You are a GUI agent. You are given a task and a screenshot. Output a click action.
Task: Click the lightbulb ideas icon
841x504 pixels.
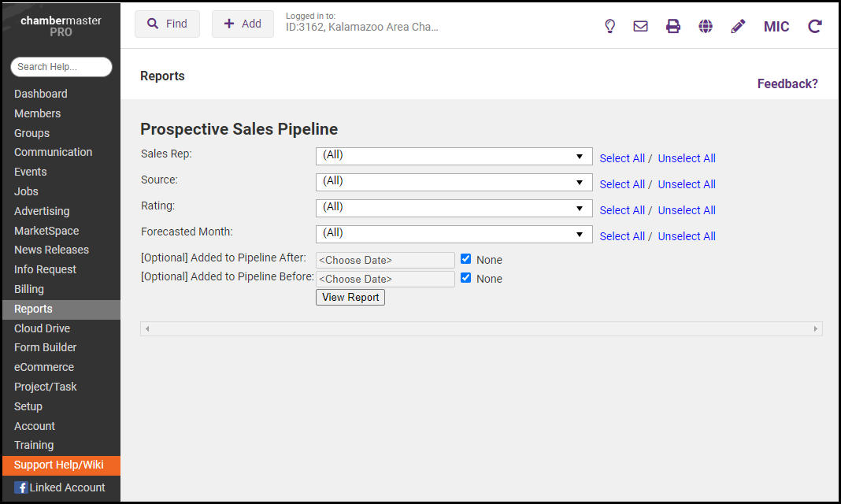609,26
